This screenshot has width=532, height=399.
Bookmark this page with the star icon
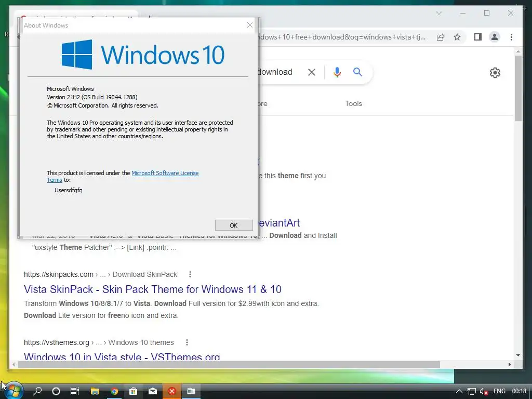[x=457, y=37]
